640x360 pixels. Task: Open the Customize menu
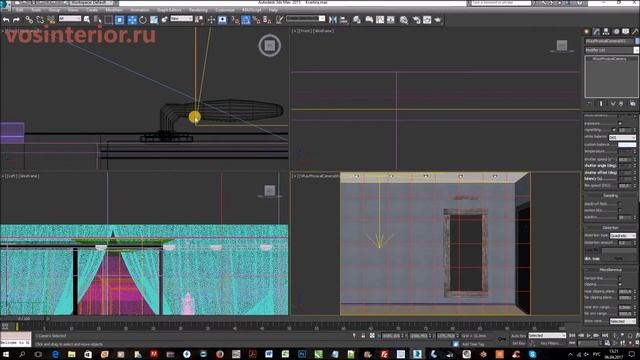(224, 10)
